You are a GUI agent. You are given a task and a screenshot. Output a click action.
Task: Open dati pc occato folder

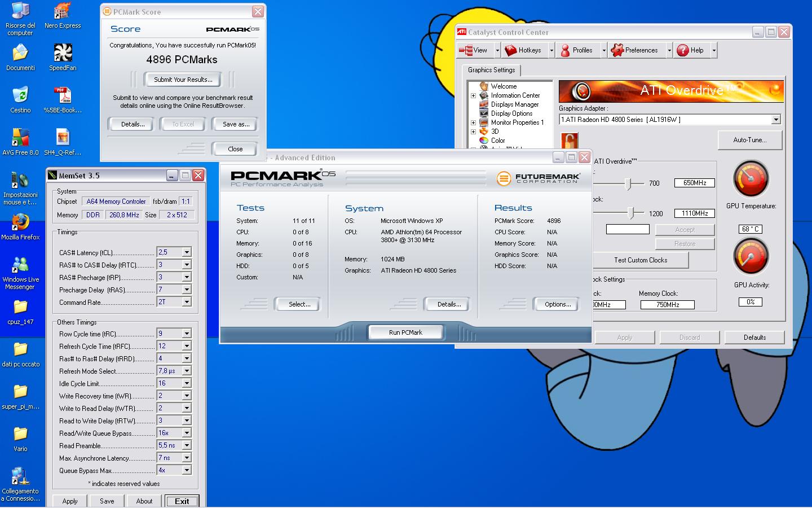(20, 354)
